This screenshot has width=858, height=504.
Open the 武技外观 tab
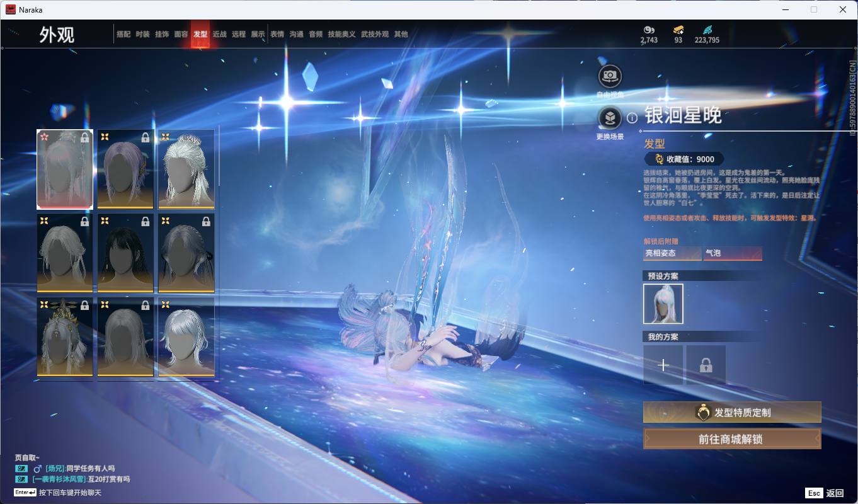click(375, 35)
